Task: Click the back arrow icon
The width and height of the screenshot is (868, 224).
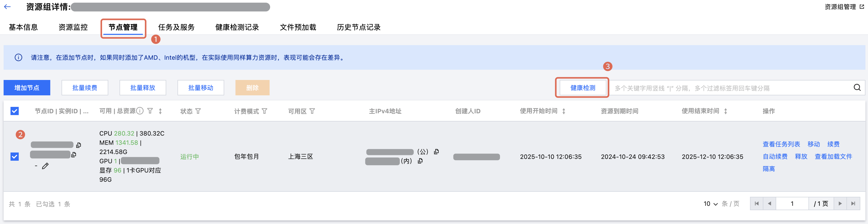Action: 7,7
